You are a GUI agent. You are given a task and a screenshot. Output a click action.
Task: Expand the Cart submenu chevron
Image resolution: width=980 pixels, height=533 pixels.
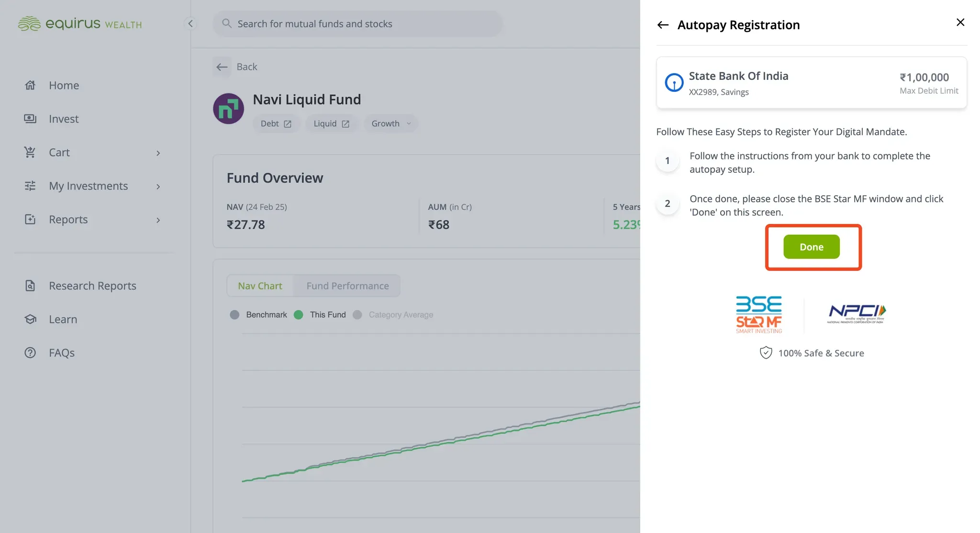click(158, 153)
